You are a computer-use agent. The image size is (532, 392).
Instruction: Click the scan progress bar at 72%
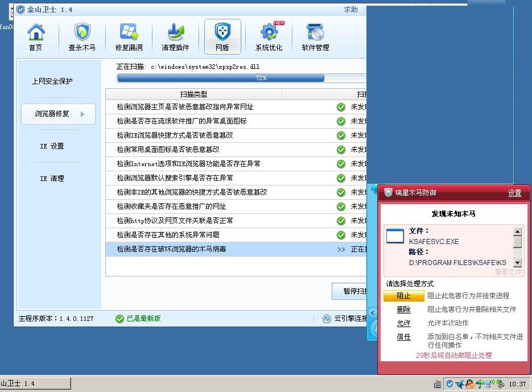[x=242, y=79]
